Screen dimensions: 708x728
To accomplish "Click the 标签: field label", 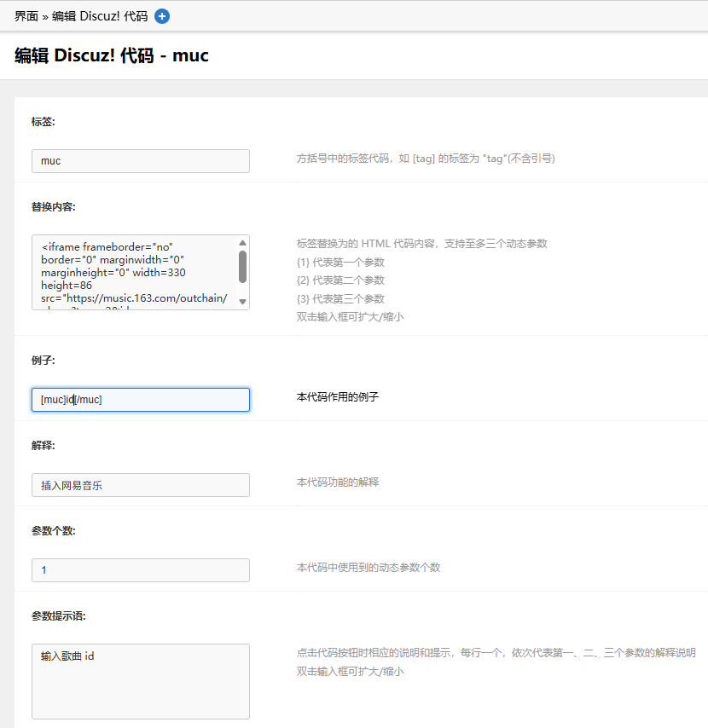I will coord(44,122).
